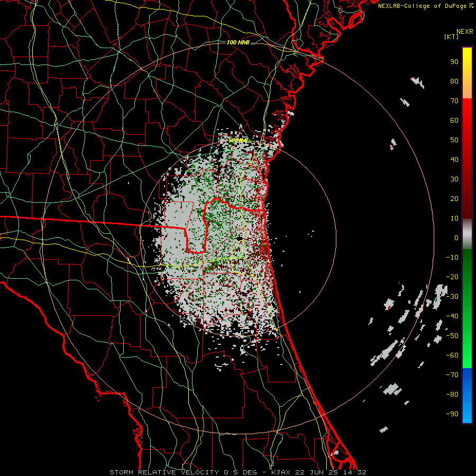Click the 10 value on velocity scale
Screen dimensions: 476x476
tap(454, 218)
